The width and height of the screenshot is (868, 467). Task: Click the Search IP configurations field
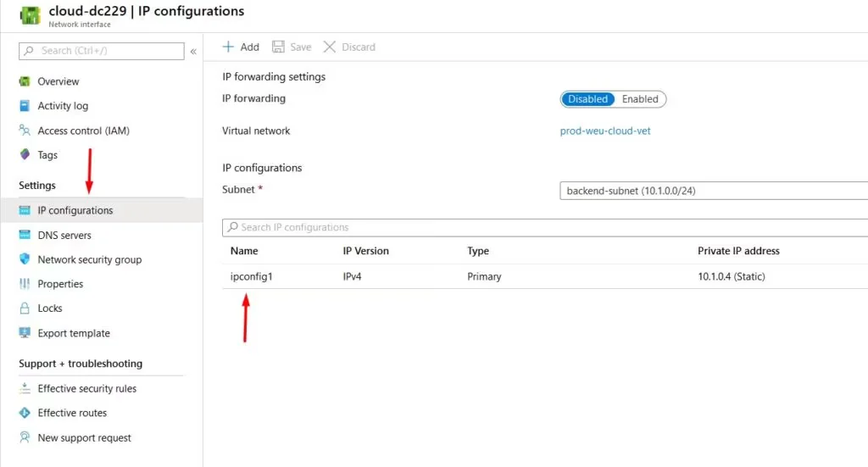tap(542, 227)
